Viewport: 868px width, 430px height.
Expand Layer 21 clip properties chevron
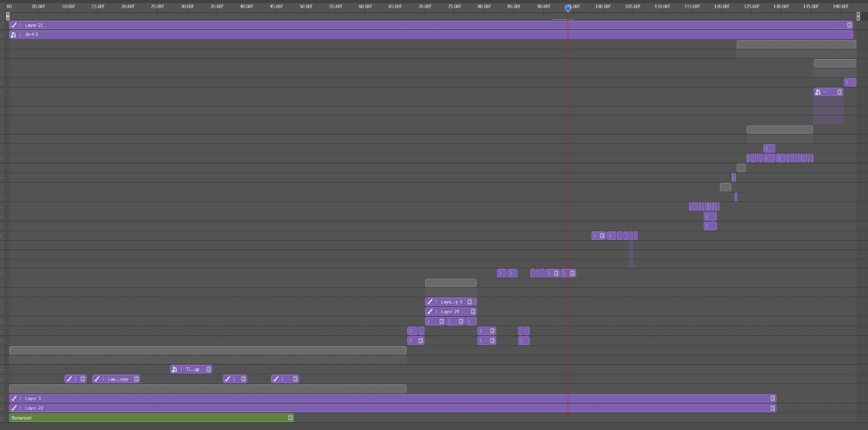click(x=20, y=25)
